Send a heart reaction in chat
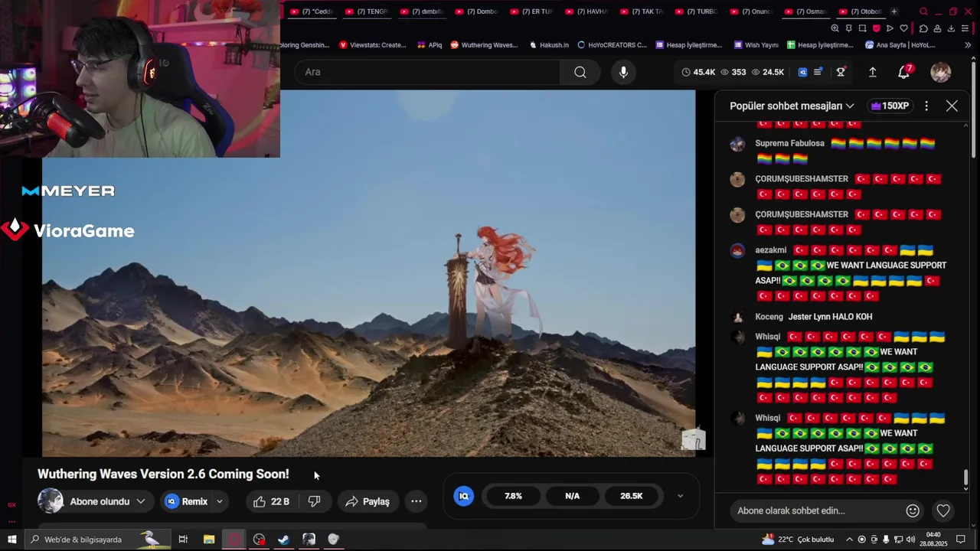The height and width of the screenshot is (551, 980). tap(943, 510)
